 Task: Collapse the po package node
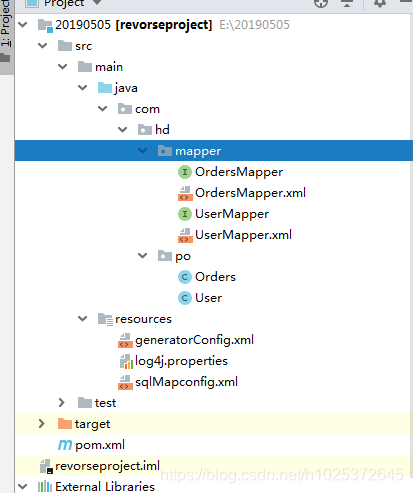click(143, 256)
